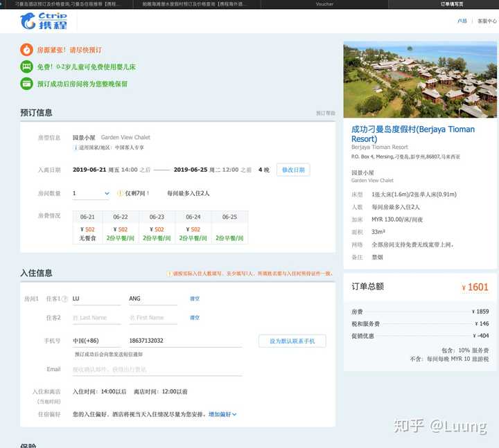Click the resort aerial photo thumbnail
Screen dimensions: 499x448
point(420,80)
